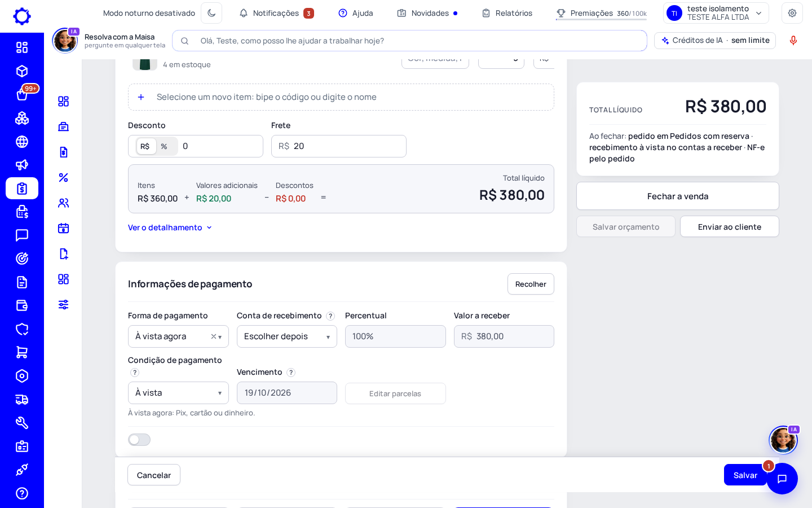This screenshot has height=508, width=812.
Task: Open Notificações menu
Action: coord(276,13)
